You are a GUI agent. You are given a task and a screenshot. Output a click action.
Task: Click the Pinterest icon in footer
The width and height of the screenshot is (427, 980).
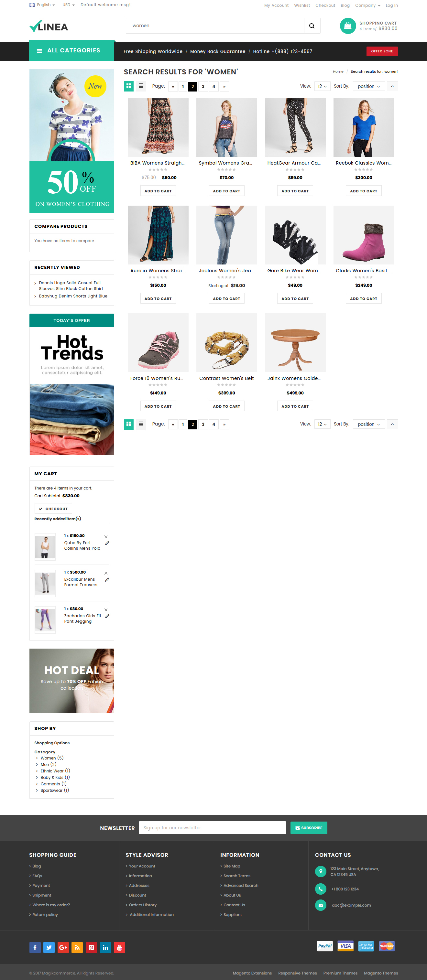(91, 947)
